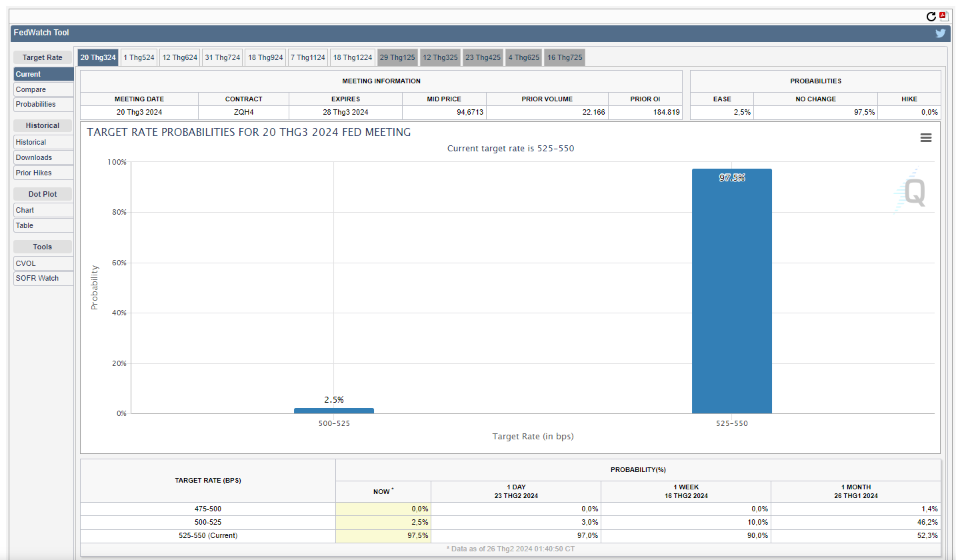Click the contract cell ZQH4
Image resolution: width=956 pixels, height=560 pixels.
(x=243, y=112)
